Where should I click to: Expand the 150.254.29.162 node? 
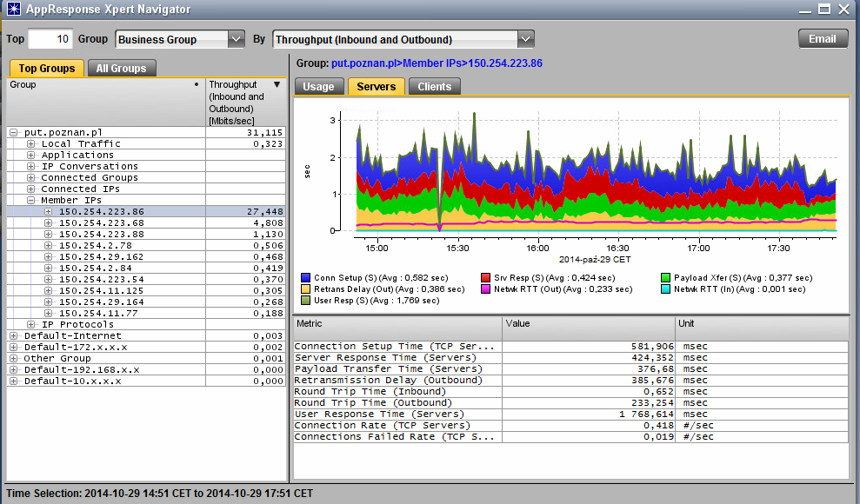pos(49,257)
